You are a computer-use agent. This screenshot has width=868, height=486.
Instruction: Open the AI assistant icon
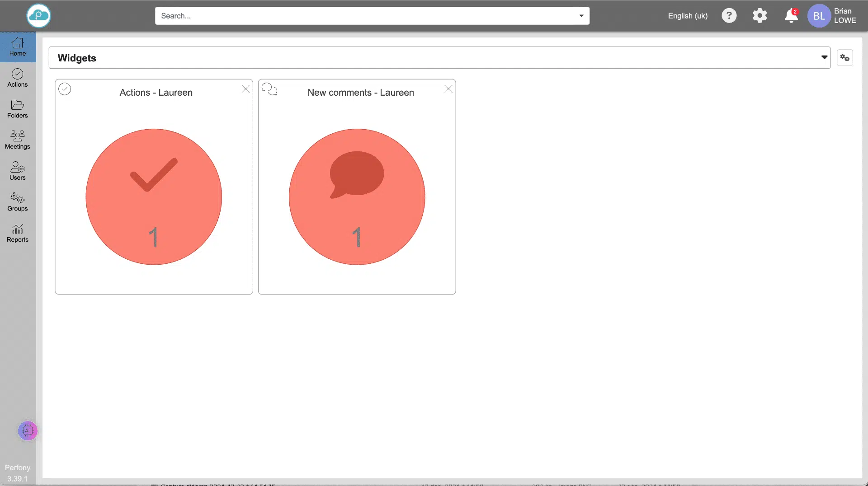(x=28, y=431)
